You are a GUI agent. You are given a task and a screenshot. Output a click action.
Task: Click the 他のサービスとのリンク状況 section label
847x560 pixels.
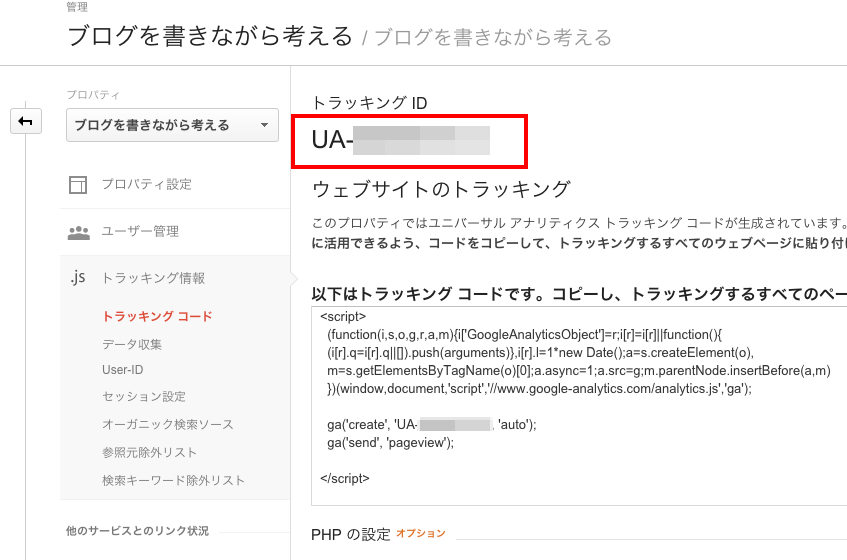(x=137, y=531)
